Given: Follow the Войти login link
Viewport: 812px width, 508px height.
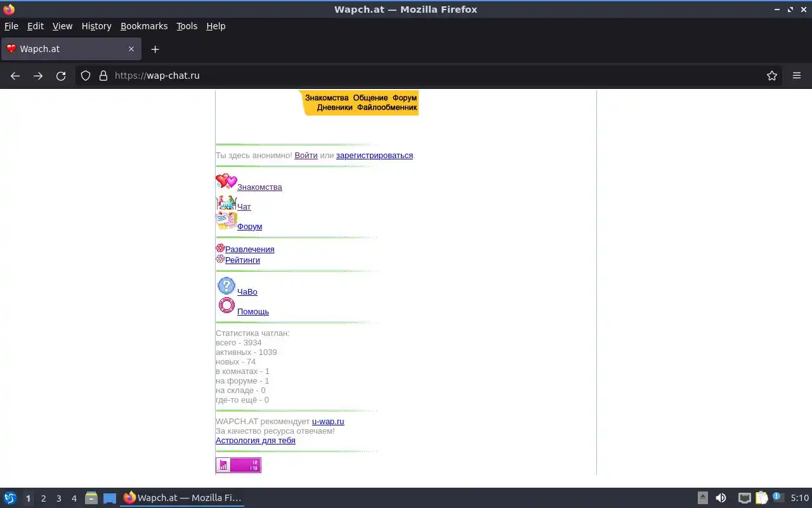Looking at the screenshot, I should click(x=306, y=155).
